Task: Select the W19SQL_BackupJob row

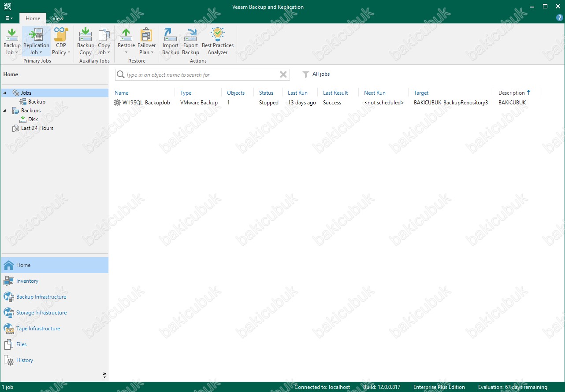Action: [327, 103]
